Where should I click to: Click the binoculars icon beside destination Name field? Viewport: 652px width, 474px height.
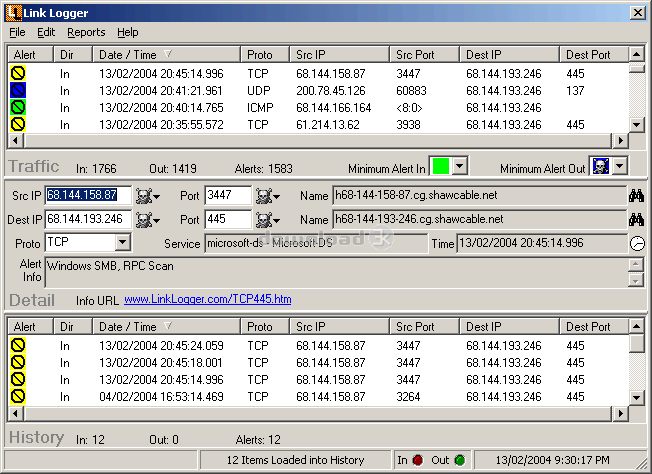pos(636,220)
